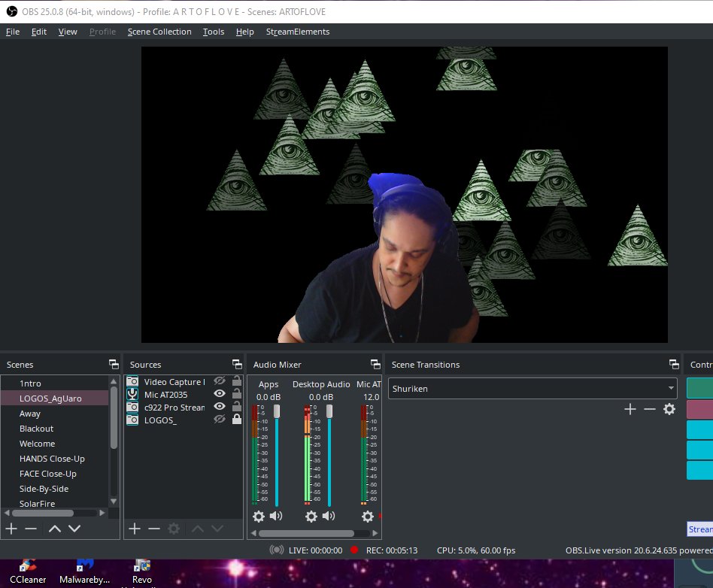Select the LOGOS_ source row

pyautogui.click(x=184, y=420)
